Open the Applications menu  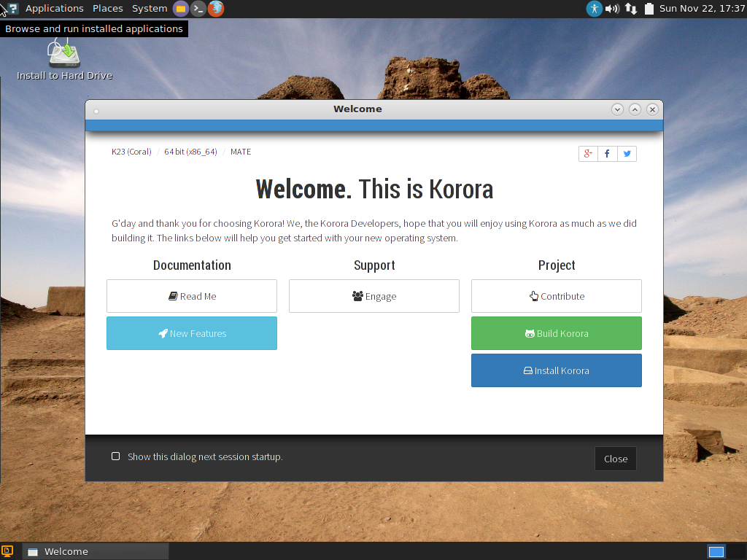click(x=54, y=9)
